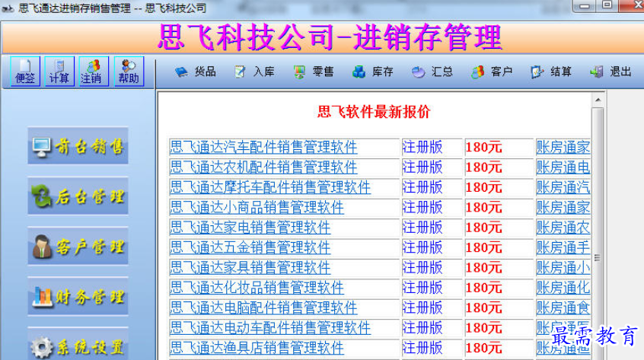The width and height of the screenshot is (644, 360).
Task: Click the 汇总 pie chart icon
Action: point(418,72)
